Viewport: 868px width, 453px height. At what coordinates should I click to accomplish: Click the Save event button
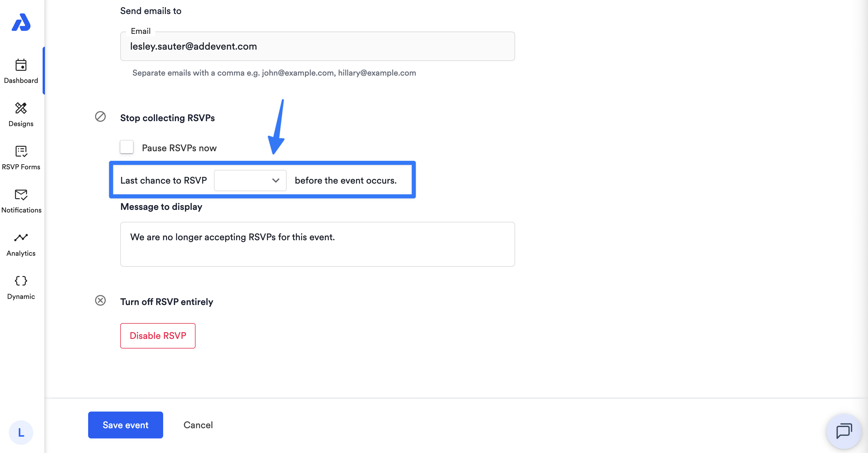126,425
